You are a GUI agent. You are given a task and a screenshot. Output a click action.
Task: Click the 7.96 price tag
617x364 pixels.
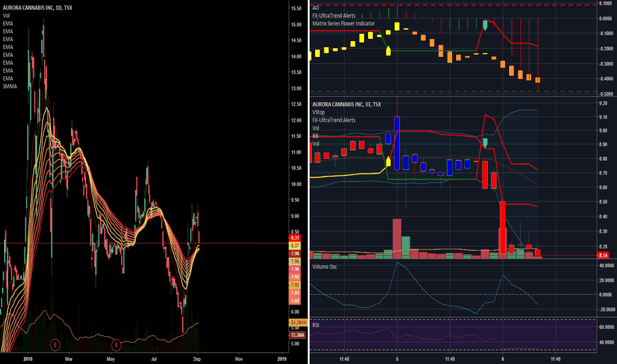click(295, 269)
